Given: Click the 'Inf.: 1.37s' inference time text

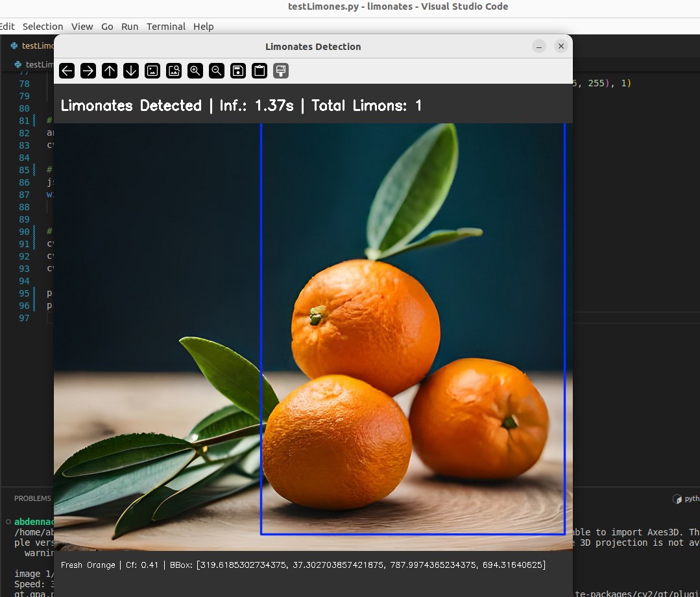Looking at the screenshot, I should coord(257,106).
